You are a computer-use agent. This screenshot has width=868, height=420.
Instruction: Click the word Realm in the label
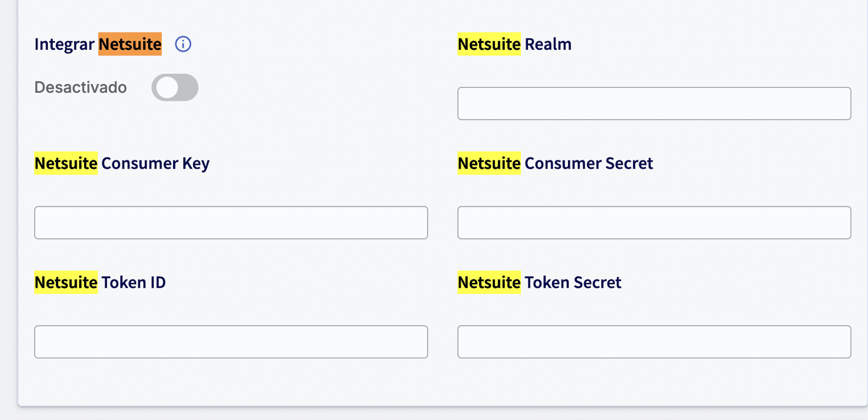548,44
